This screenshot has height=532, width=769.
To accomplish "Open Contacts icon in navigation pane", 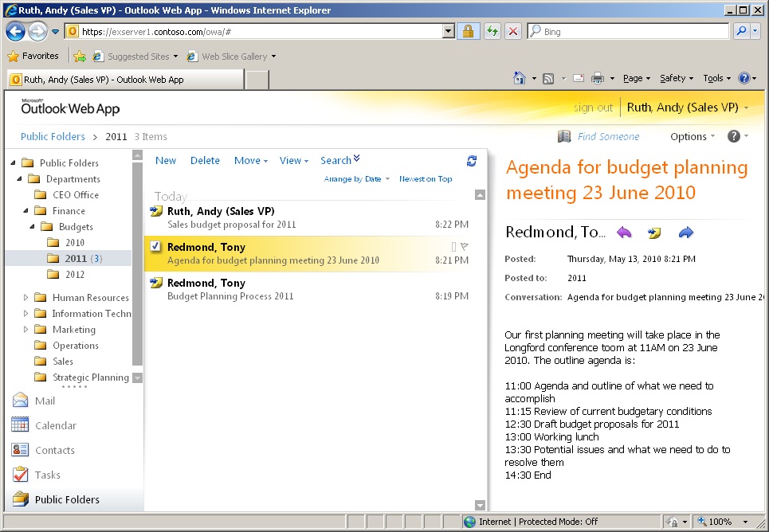I will (x=21, y=450).
